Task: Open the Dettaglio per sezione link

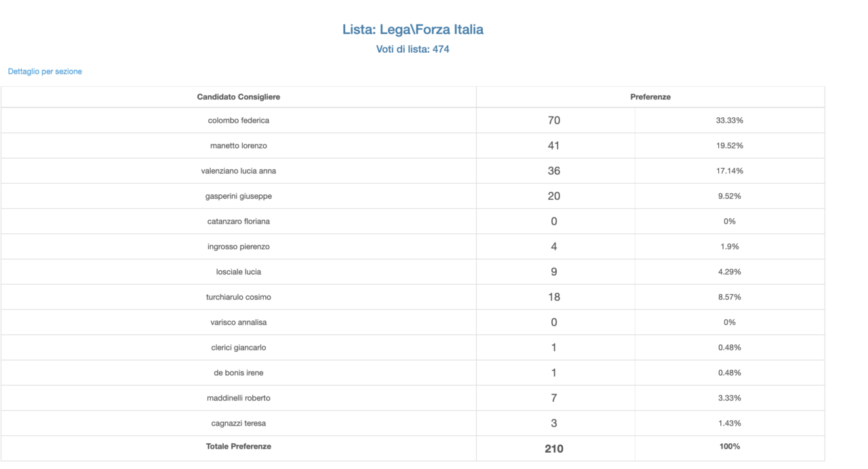Action: coord(45,71)
